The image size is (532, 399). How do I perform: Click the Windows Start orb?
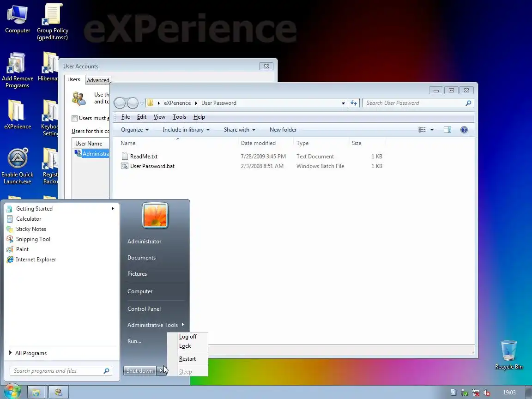point(12,392)
